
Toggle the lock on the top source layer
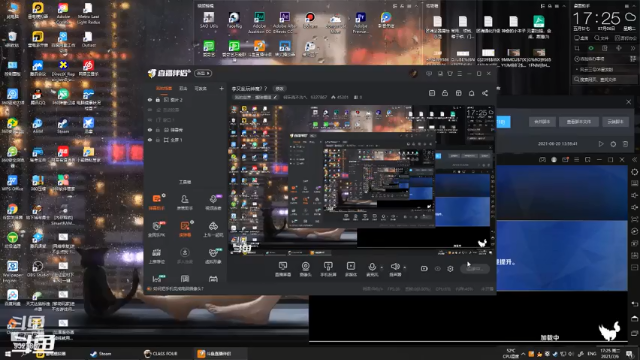click(158, 100)
